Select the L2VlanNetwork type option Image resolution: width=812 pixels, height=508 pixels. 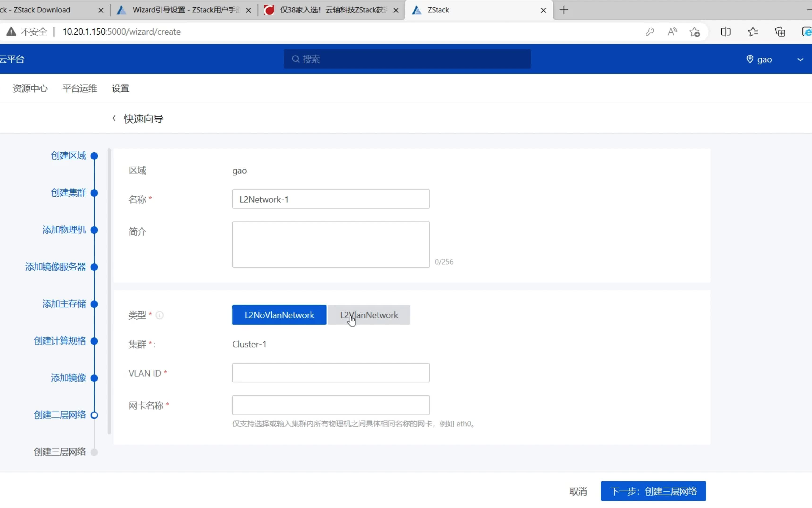coord(369,315)
